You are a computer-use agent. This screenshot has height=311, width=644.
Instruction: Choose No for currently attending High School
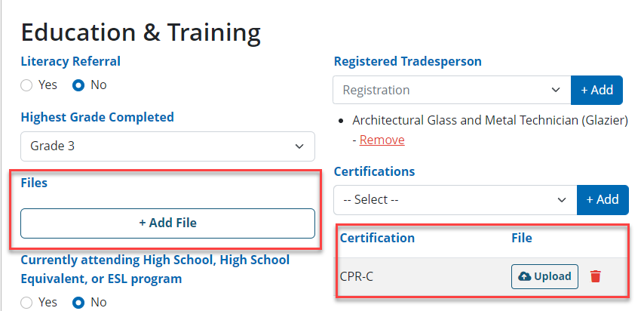pos(78,303)
